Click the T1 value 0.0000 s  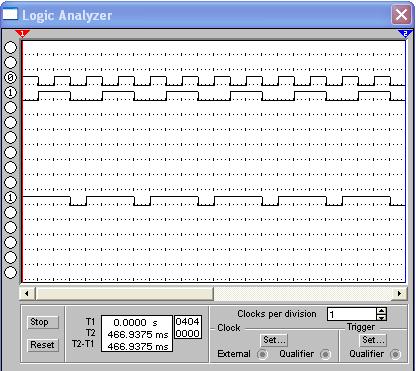tap(135, 323)
